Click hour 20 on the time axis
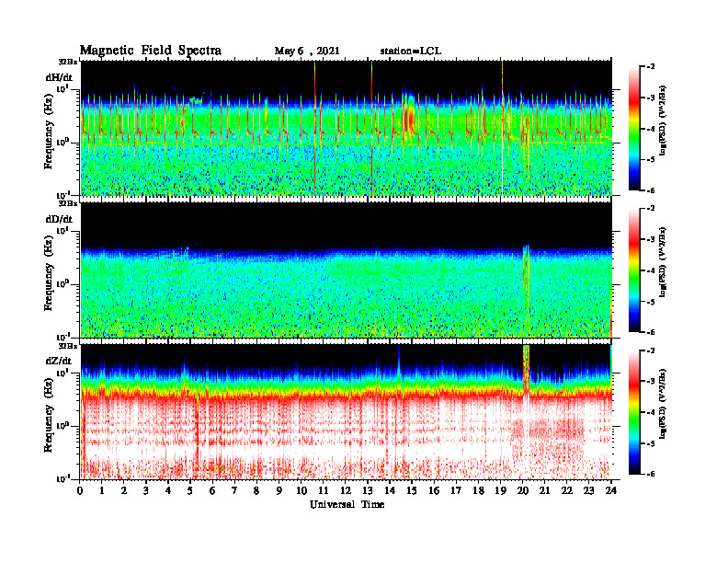Screen dimensions: 728x563 523,490
